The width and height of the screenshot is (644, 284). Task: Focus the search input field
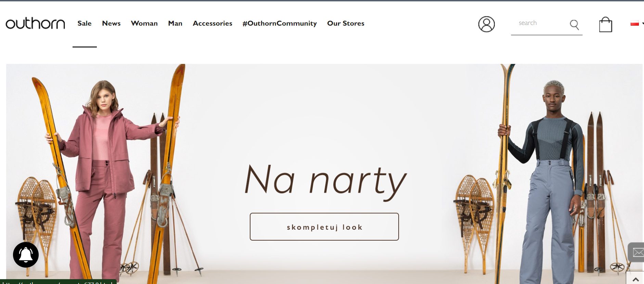click(x=540, y=23)
